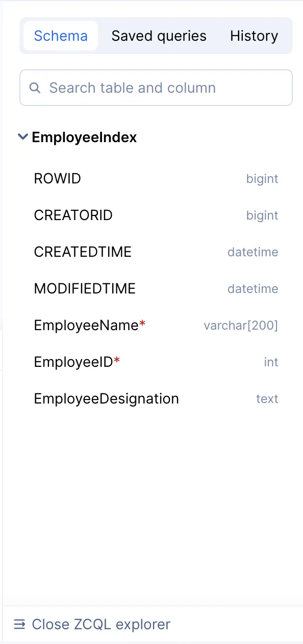This screenshot has height=644, width=303.
Task: Switch to the Schema tab
Action: [x=61, y=36]
